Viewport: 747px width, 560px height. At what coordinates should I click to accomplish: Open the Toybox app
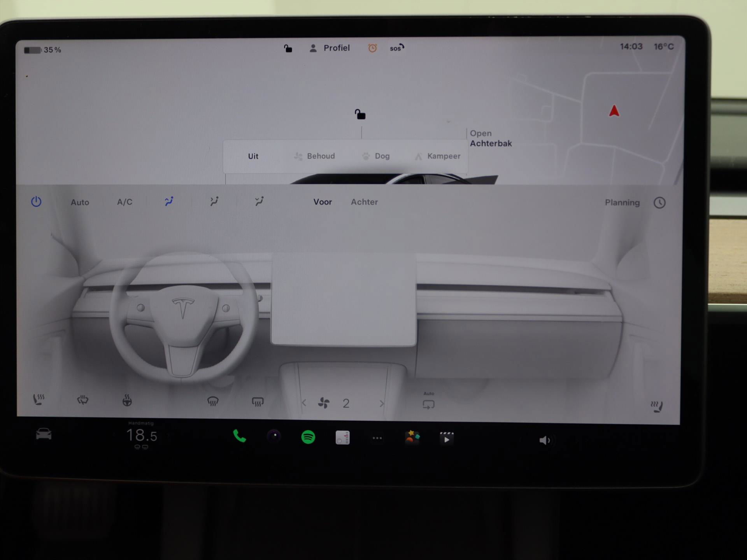click(412, 437)
